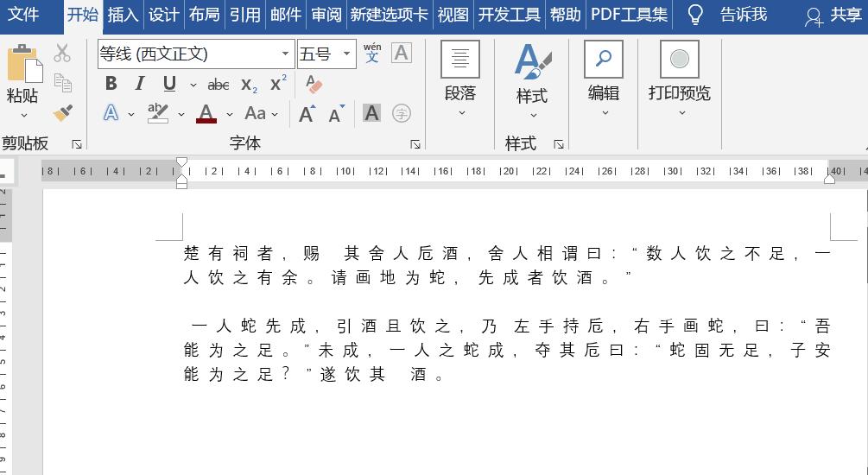Expand underline style dropdown arrow

[193, 85]
